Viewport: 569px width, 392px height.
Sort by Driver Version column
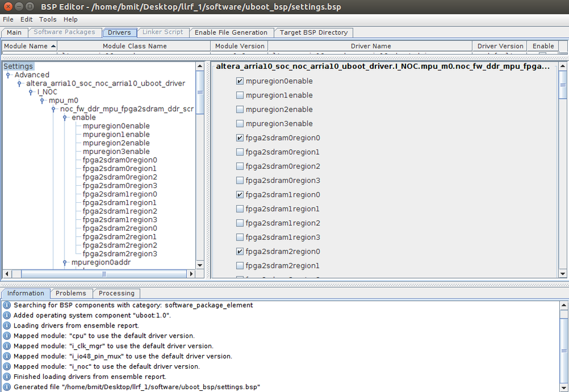pos(500,46)
